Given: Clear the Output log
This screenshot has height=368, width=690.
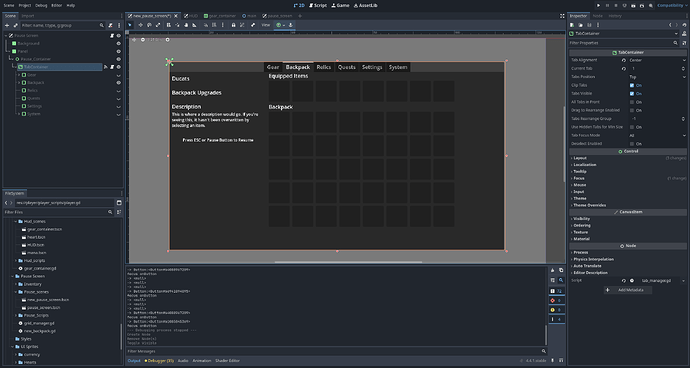Looking at the screenshot, I should pos(553,270).
